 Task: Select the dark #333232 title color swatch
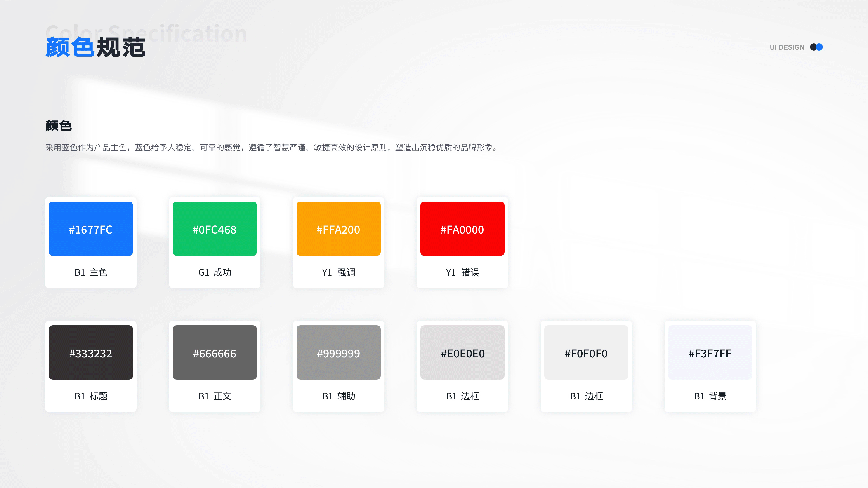[91, 352]
